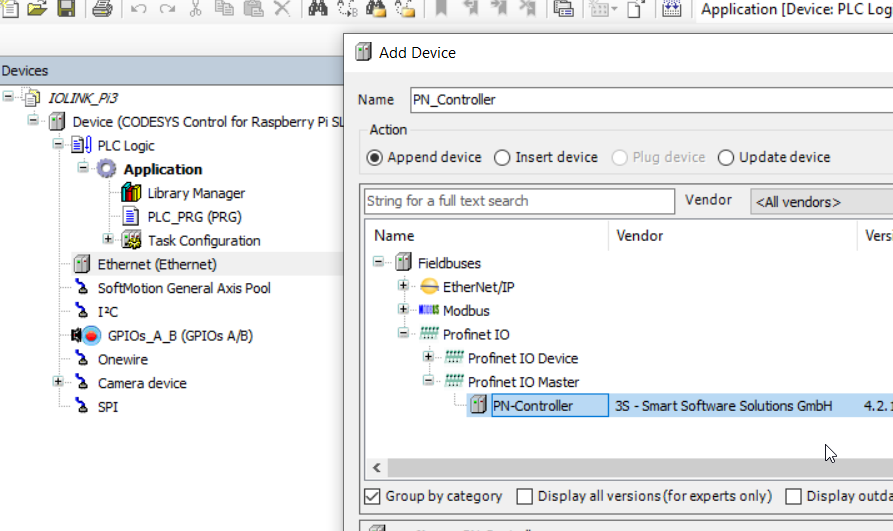The height and width of the screenshot is (531, 893).
Task: Select the Append device radio button
Action: 374,157
